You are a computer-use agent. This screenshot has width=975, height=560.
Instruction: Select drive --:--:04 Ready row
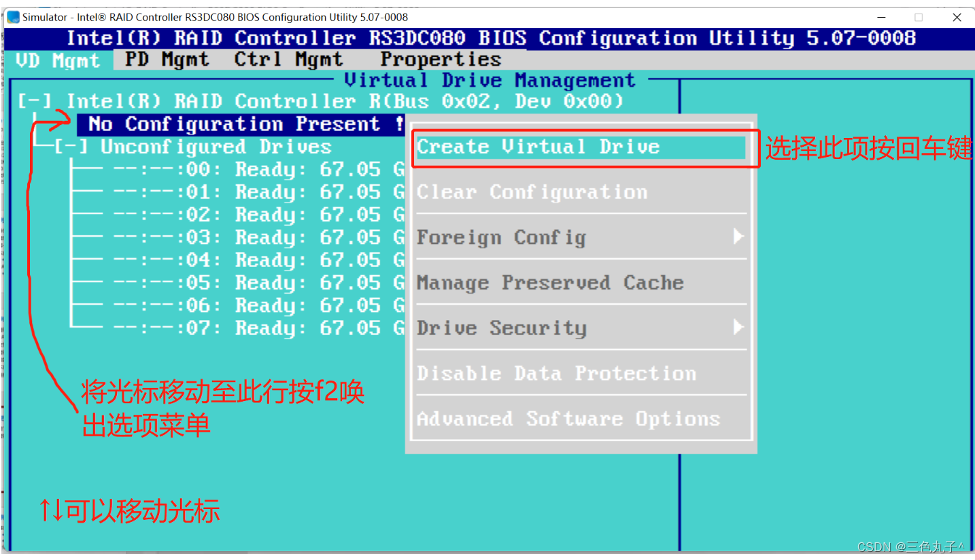(x=258, y=260)
